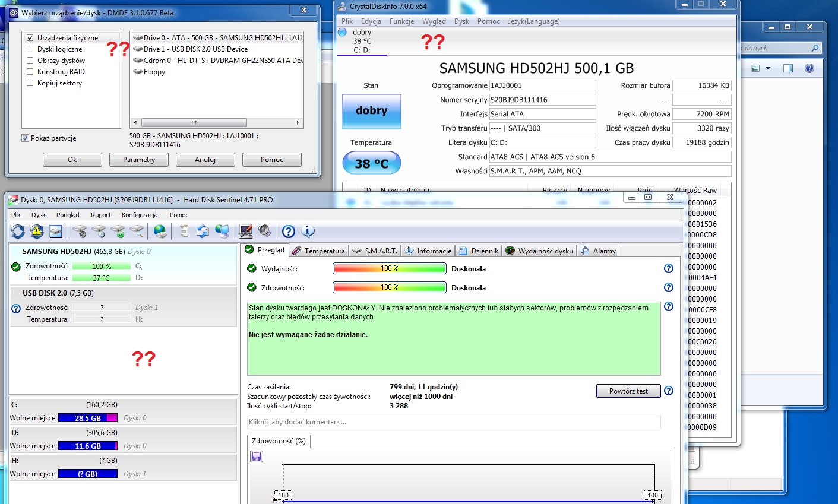Select Cdrom 0 HL-DT-ST DVDRAM entry

pyautogui.click(x=217, y=60)
